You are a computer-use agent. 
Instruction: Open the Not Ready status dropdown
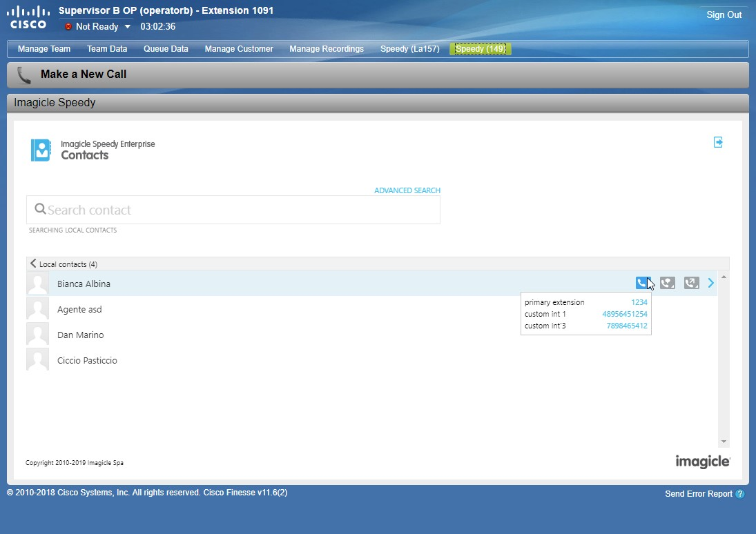pos(127,27)
